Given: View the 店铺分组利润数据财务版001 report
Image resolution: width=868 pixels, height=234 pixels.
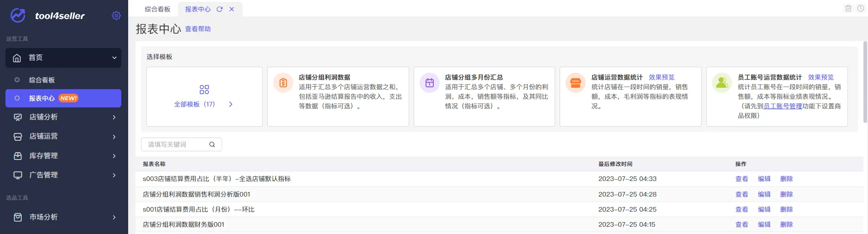Looking at the screenshot, I should (742, 224).
